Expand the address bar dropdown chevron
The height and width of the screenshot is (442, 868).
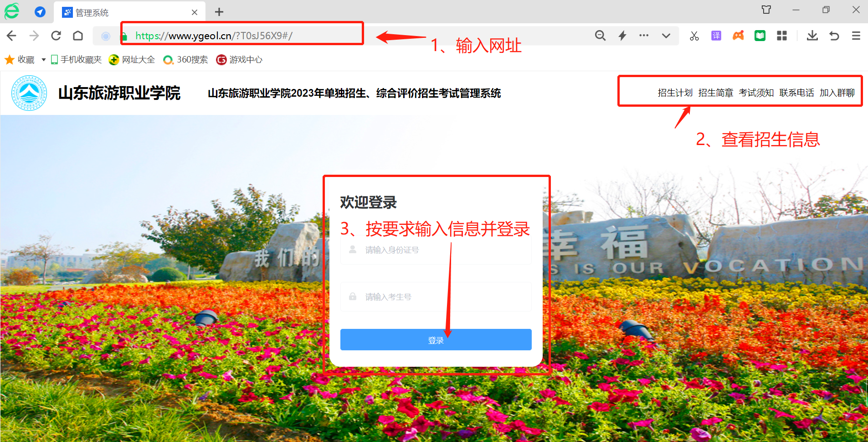[x=666, y=36]
